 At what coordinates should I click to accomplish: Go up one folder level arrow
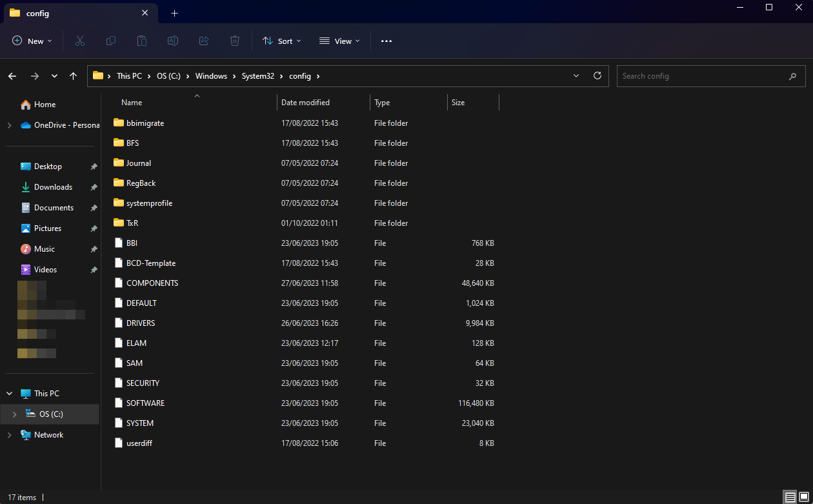point(73,76)
